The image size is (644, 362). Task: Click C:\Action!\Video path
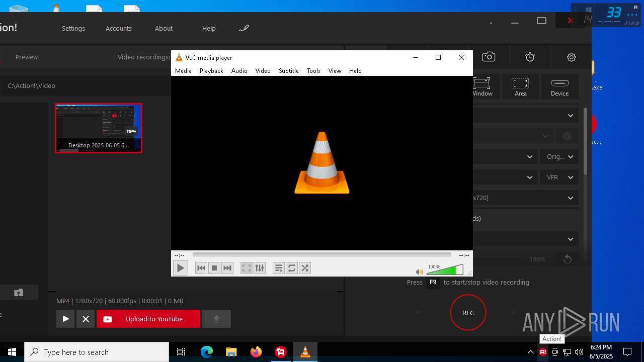(x=31, y=85)
